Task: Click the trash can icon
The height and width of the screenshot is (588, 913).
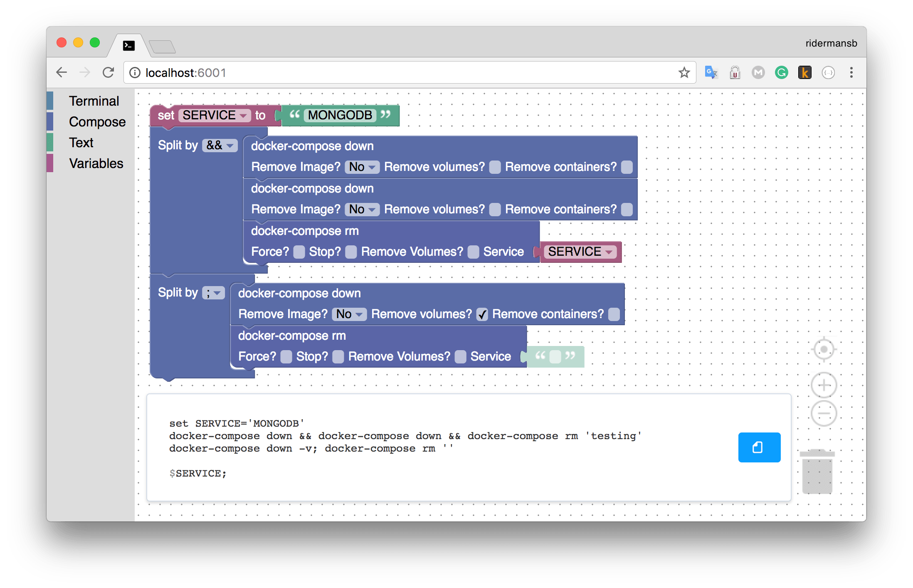Action: pyautogui.click(x=817, y=472)
